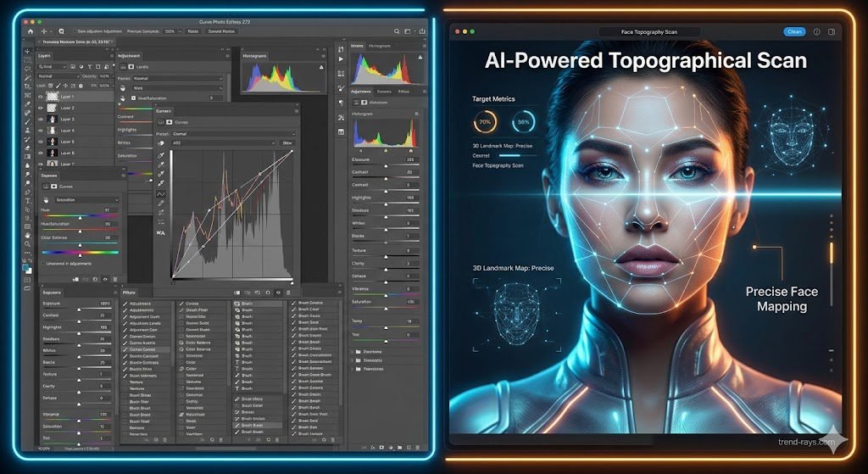Select the middle tab beside Adjustments on right

click(384, 92)
